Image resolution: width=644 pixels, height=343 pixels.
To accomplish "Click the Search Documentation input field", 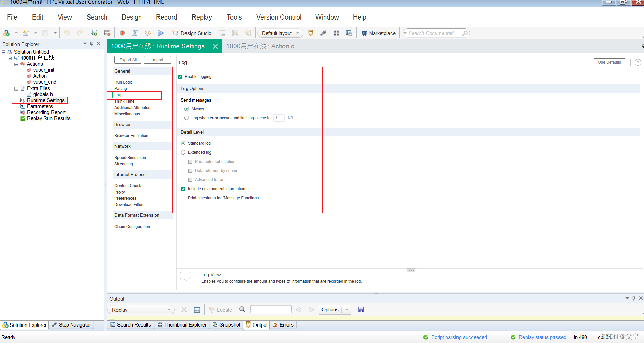I will 434,33.
